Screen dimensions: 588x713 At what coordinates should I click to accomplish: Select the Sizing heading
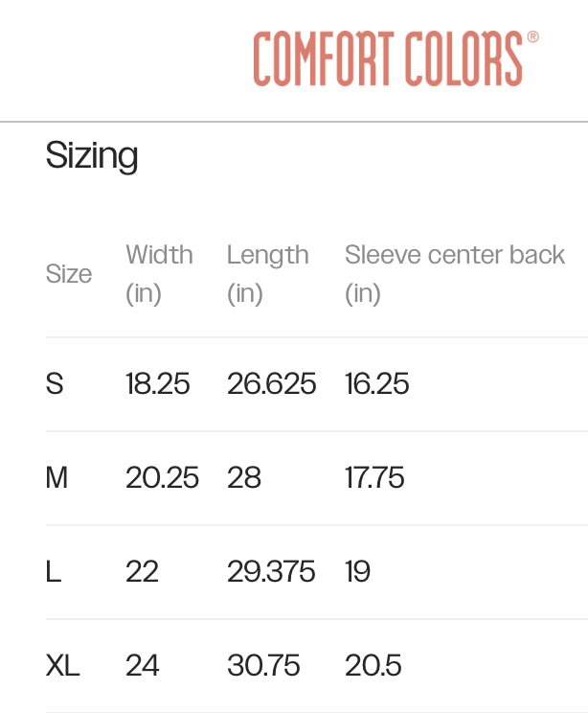[92, 155]
